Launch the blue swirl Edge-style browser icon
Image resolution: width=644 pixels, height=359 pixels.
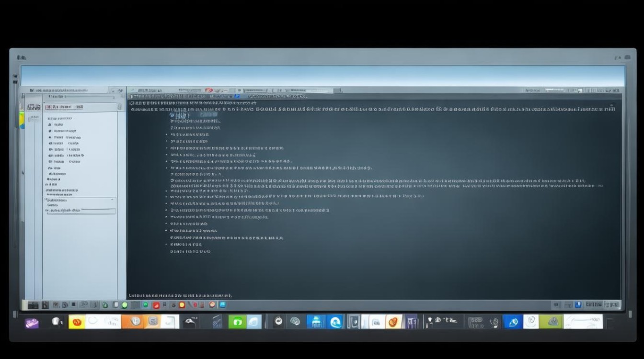point(335,322)
